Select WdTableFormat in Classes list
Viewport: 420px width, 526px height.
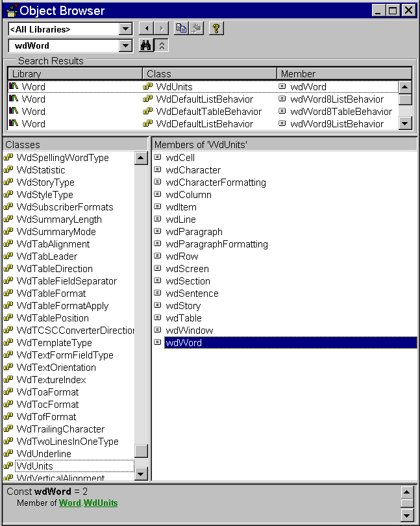pyautogui.click(x=51, y=294)
